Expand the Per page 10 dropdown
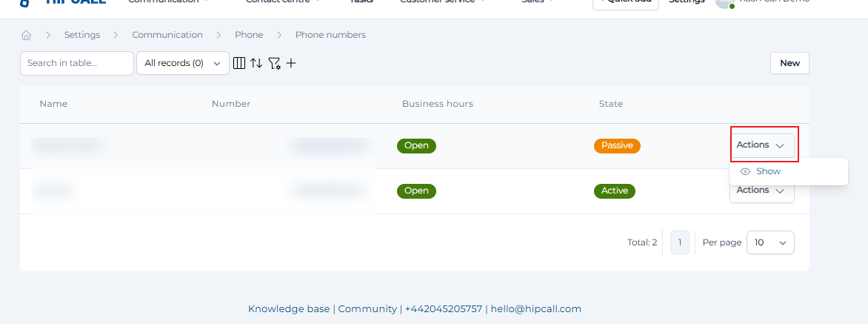868x324 pixels. coord(770,242)
